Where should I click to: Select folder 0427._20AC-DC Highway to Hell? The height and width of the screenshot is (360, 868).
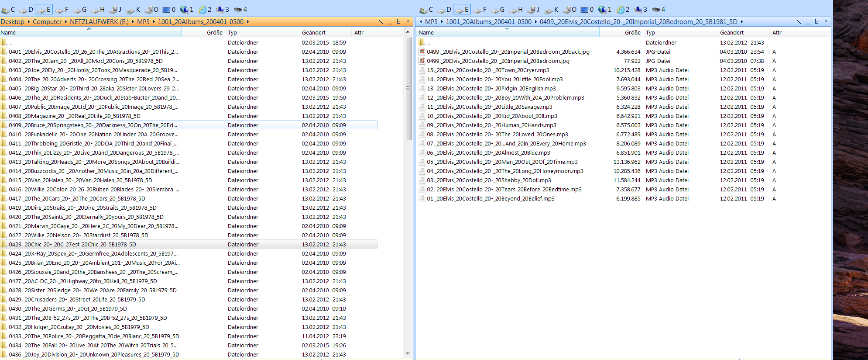pyautogui.click(x=189, y=281)
